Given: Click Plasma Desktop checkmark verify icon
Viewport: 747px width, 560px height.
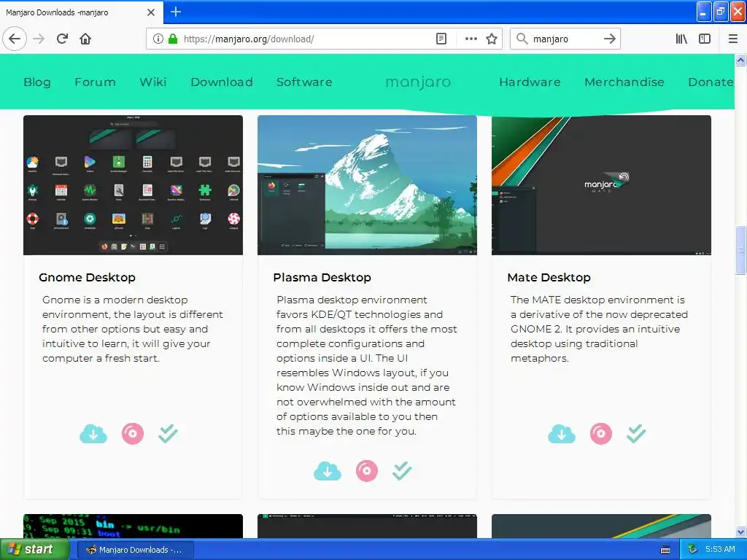Looking at the screenshot, I should pos(402,471).
